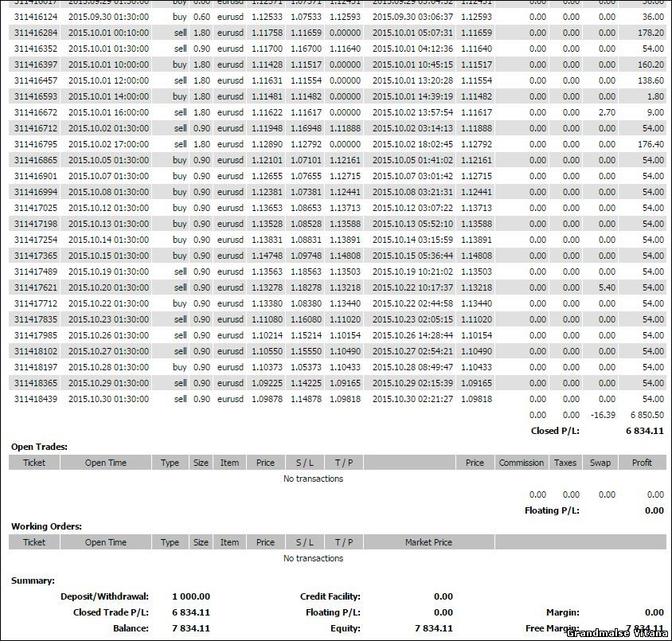Click S/L value 1.18563
The height and width of the screenshot is (641, 672).
point(306,272)
